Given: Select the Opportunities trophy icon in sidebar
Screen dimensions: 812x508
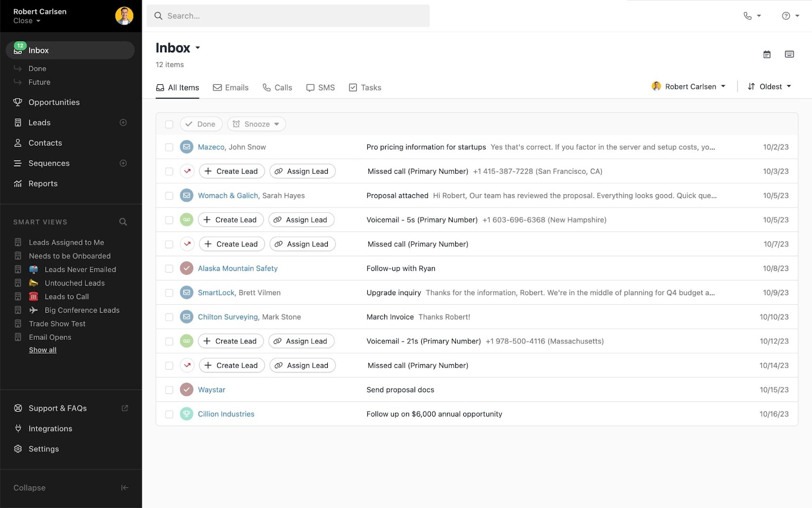Looking at the screenshot, I should coord(17,102).
